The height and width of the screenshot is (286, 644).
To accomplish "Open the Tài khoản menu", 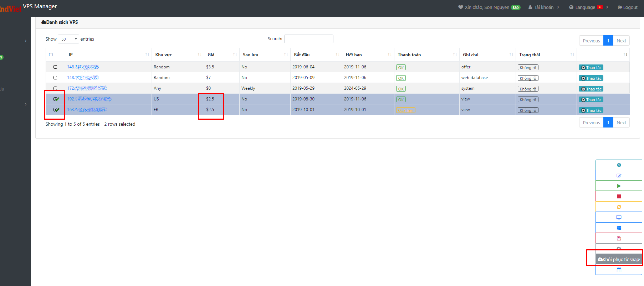I will click(543, 7).
